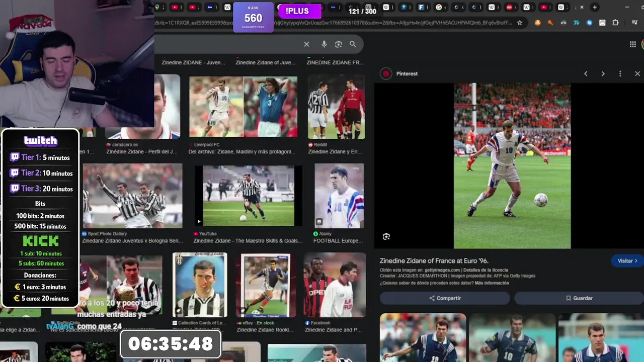Open the browser extensions puzzle icon

[x=615, y=23]
